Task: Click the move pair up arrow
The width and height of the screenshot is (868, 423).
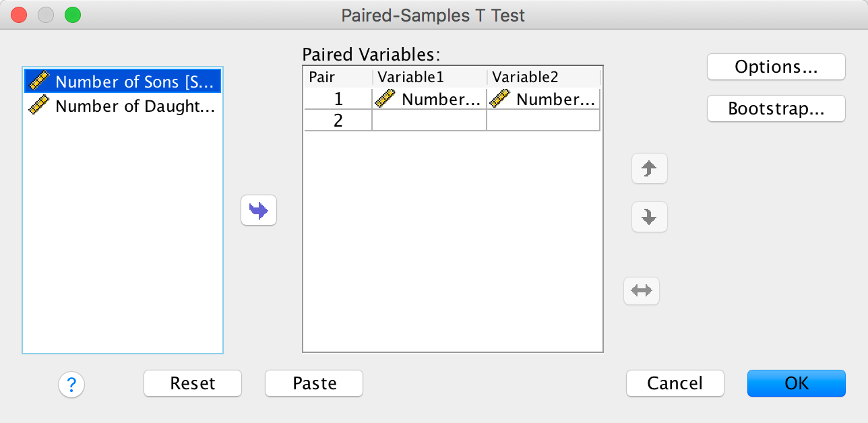Action: point(649,168)
